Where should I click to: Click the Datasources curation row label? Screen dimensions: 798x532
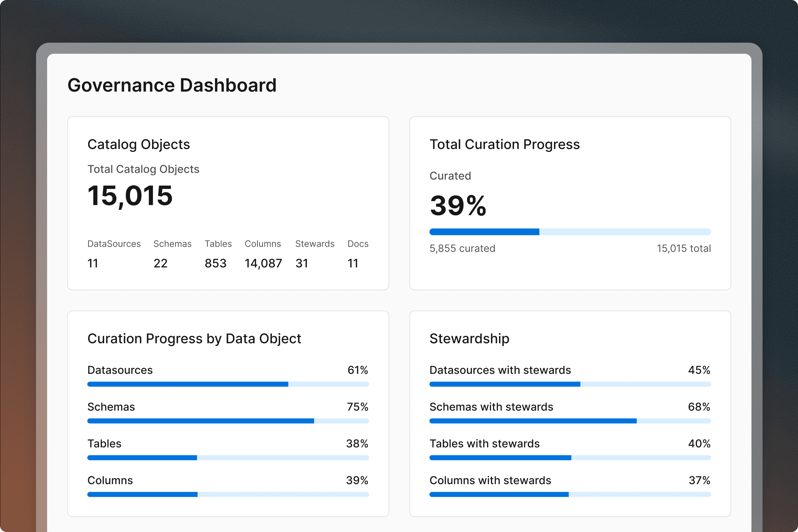(x=120, y=370)
